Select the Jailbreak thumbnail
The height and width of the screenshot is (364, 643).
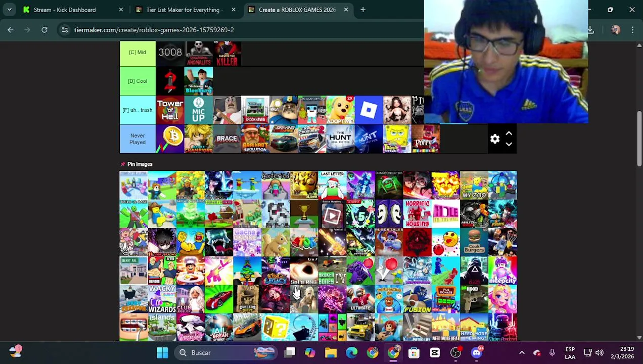click(x=219, y=327)
